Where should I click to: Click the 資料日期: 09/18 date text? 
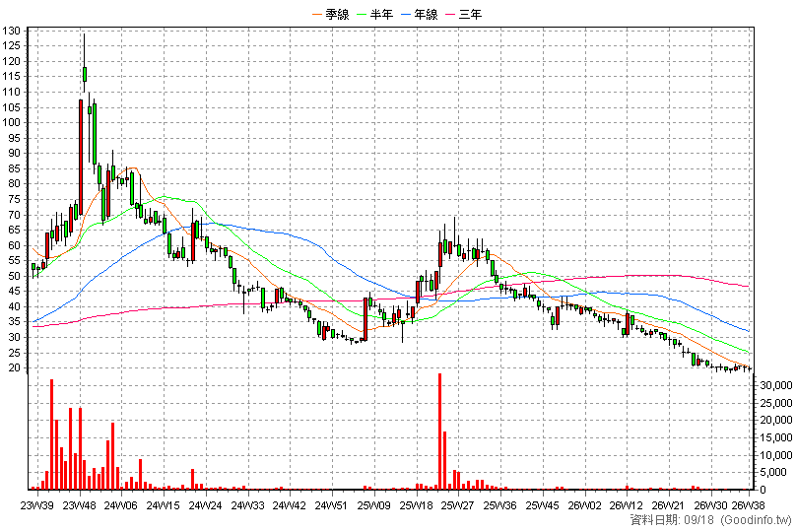672,520
